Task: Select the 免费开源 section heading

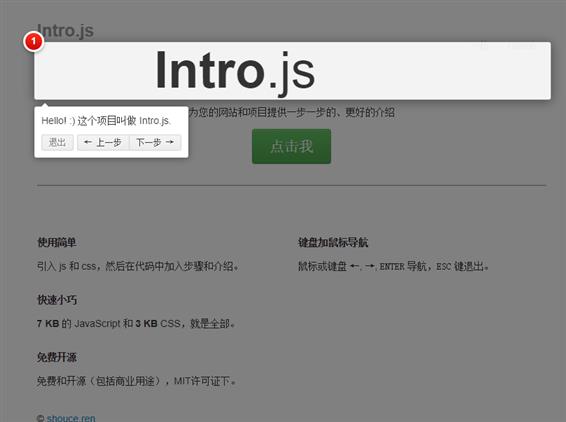Action: 57,357
